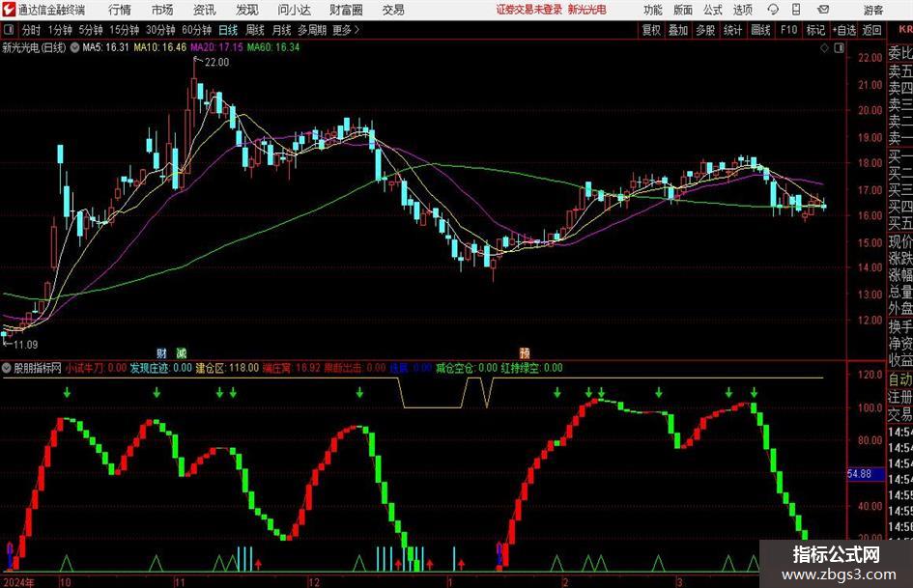Select the 1分钟 period
The width and height of the screenshot is (913, 588).
tap(59, 30)
